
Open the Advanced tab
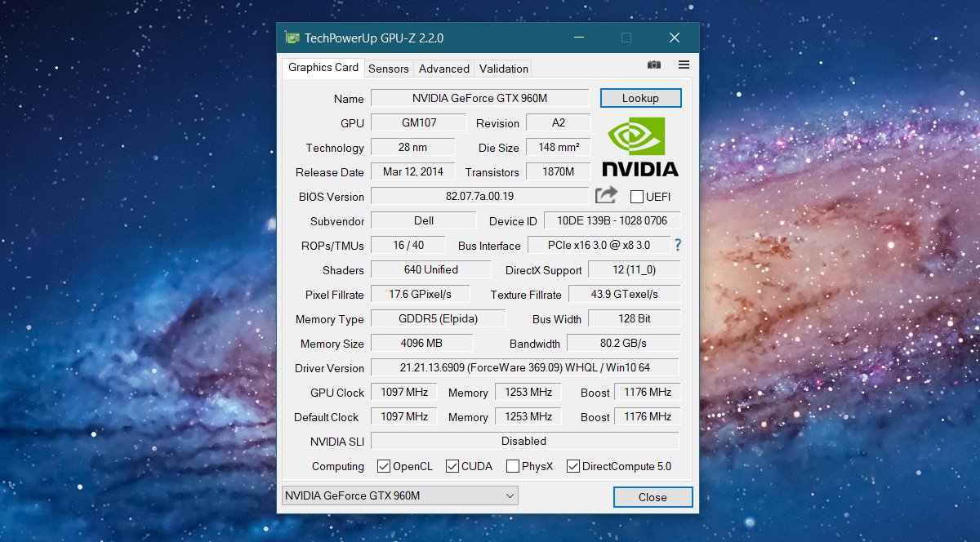click(x=444, y=69)
